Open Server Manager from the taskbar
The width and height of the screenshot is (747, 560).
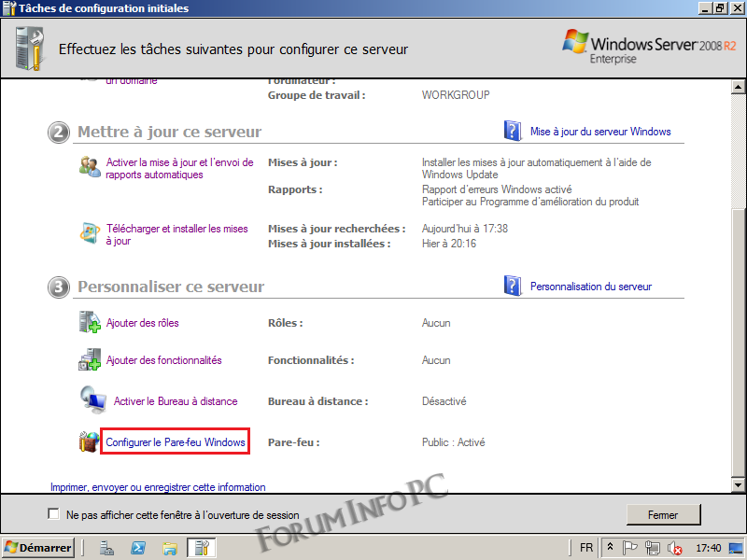[106, 548]
